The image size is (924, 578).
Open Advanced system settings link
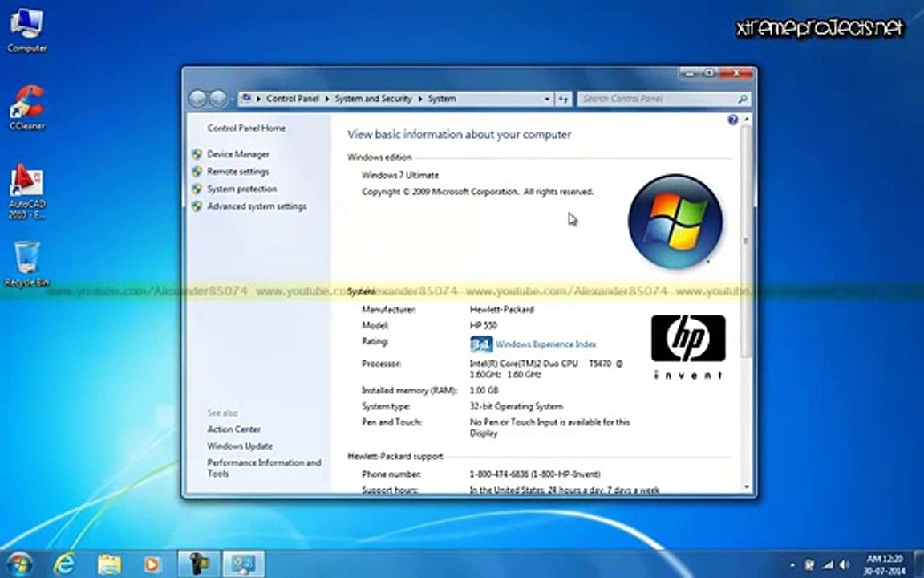coord(257,206)
